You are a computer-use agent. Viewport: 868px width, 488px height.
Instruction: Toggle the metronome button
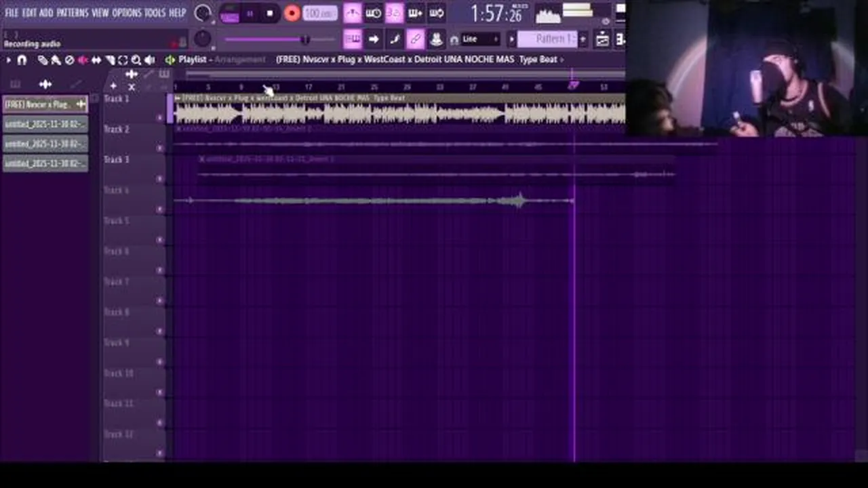click(353, 14)
